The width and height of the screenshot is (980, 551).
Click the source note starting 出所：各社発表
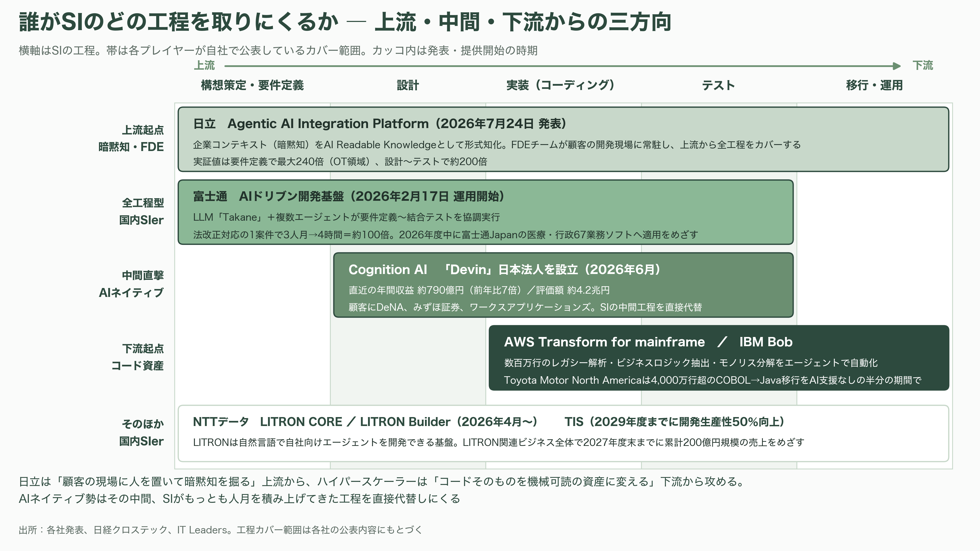click(x=221, y=530)
